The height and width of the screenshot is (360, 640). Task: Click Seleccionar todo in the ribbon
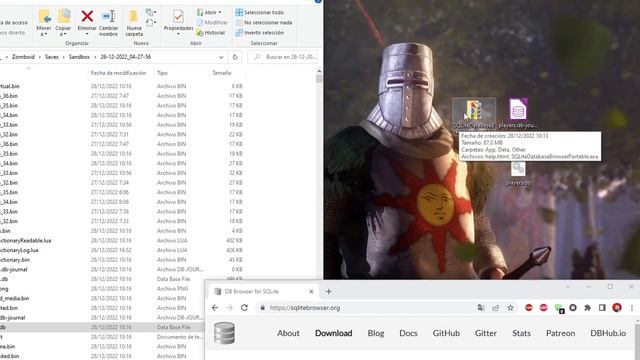pyautogui.click(x=260, y=13)
